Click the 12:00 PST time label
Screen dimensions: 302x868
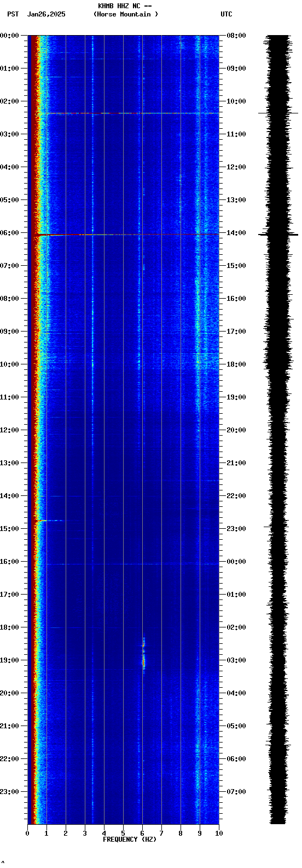pos(9,430)
